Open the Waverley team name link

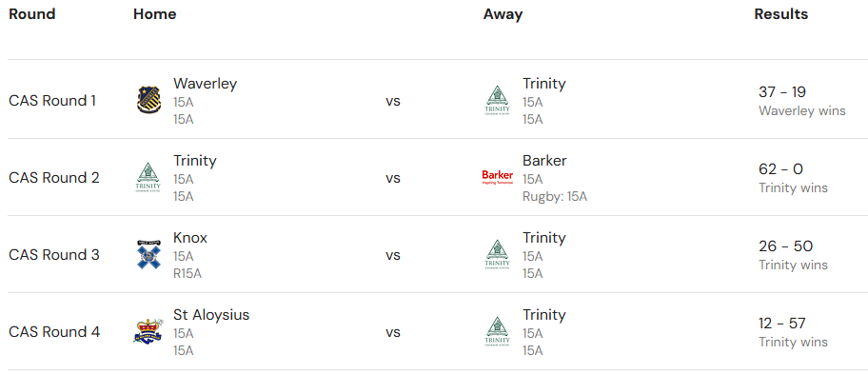pyautogui.click(x=205, y=84)
